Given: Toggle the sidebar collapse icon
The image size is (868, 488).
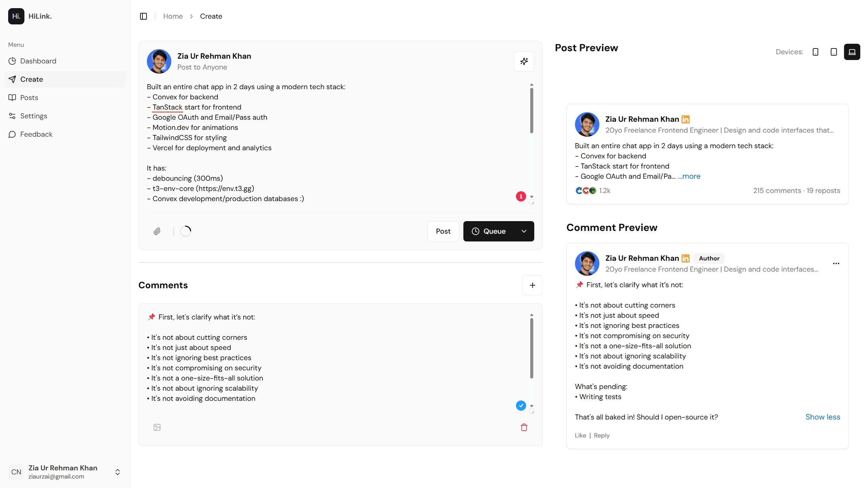Looking at the screenshot, I should (x=143, y=16).
